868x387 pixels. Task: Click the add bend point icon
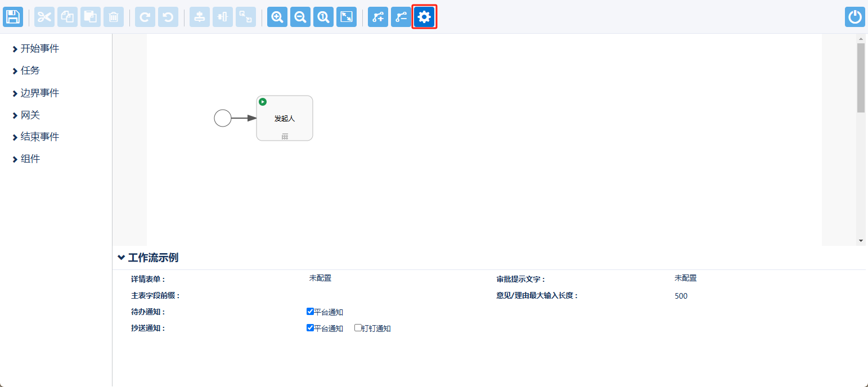378,17
